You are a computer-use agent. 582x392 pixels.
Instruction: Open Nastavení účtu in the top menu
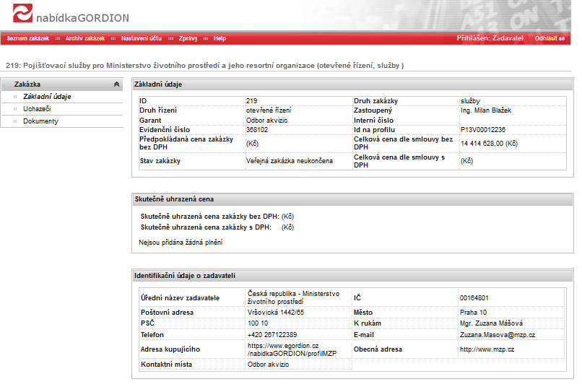[141, 38]
